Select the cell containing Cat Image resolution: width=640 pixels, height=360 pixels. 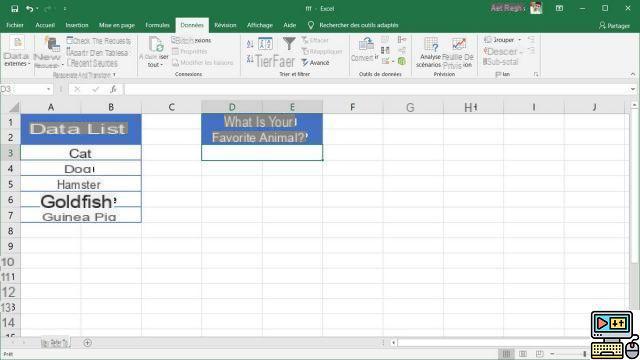(x=81, y=153)
